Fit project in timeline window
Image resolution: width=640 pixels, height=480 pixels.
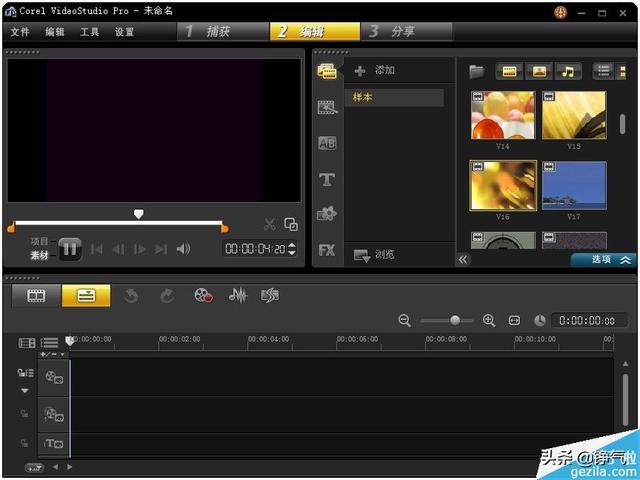point(514,321)
